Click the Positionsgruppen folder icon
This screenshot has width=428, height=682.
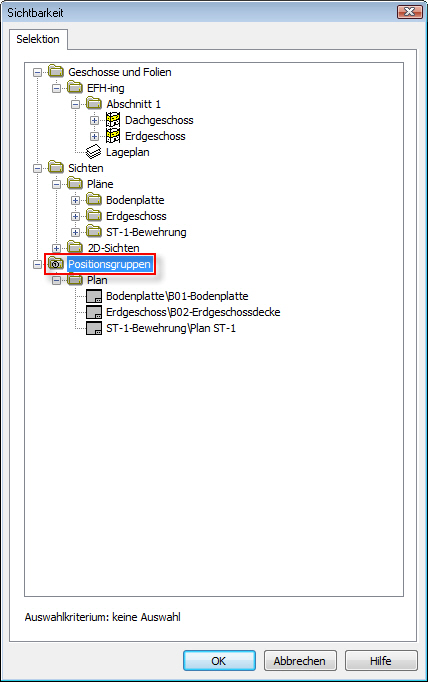[56, 264]
